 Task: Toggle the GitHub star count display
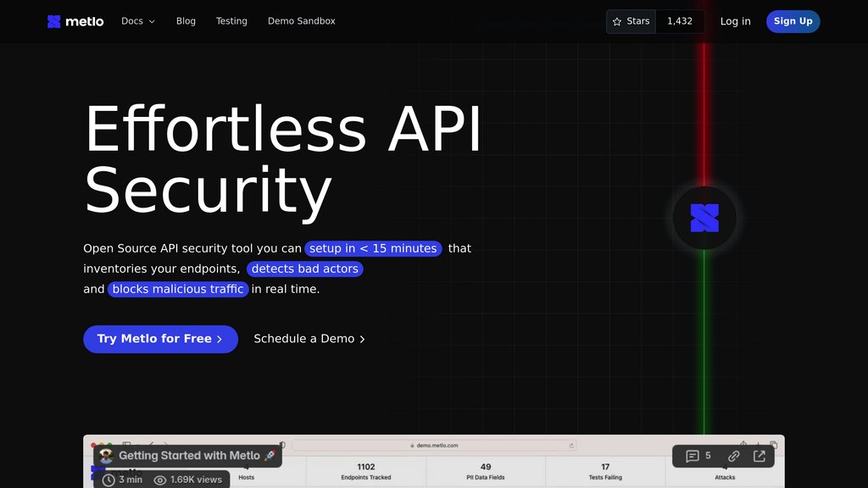point(680,21)
